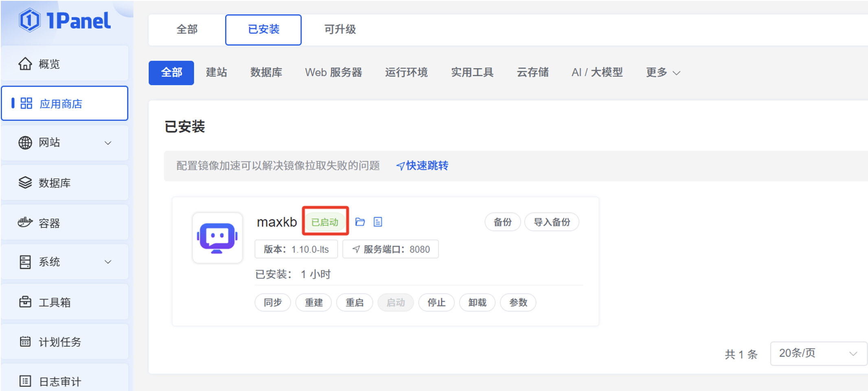Click the 容器 docker icon
The image size is (868, 391).
[x=25, y=222]
